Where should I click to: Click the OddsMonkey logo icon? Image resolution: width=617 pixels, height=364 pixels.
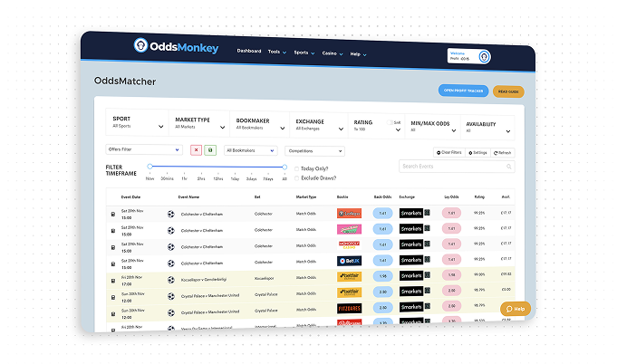point(140,46)
